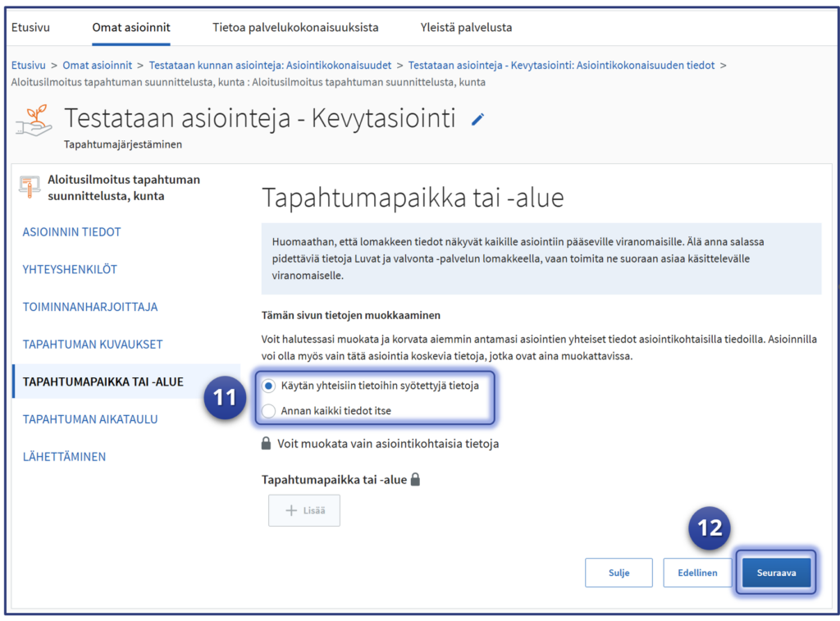
Task: Switch to the Omat asioinnit tab
Action: click(x=131, y=27)
